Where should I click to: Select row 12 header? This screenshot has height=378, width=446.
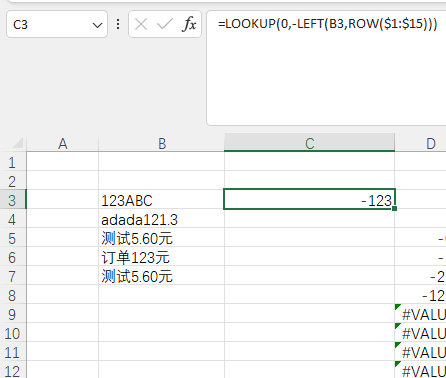[12, 370]
